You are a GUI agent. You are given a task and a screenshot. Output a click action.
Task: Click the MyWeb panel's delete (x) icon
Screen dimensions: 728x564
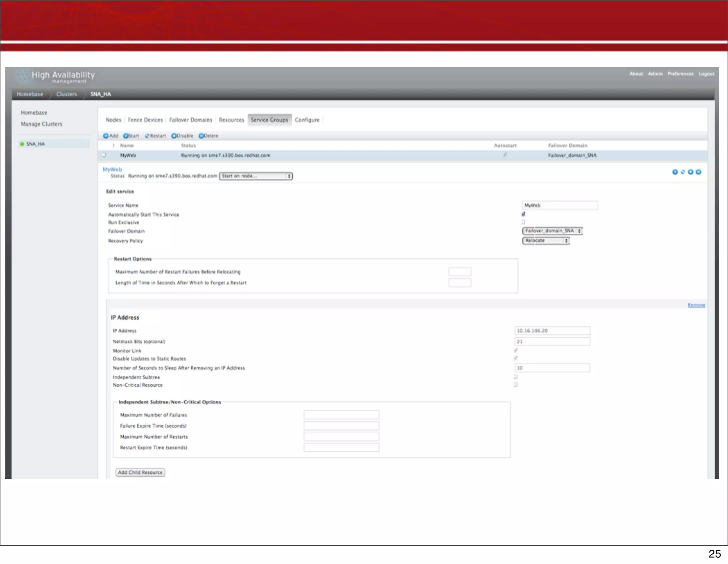pyautogui.click(x=698, y=172)
